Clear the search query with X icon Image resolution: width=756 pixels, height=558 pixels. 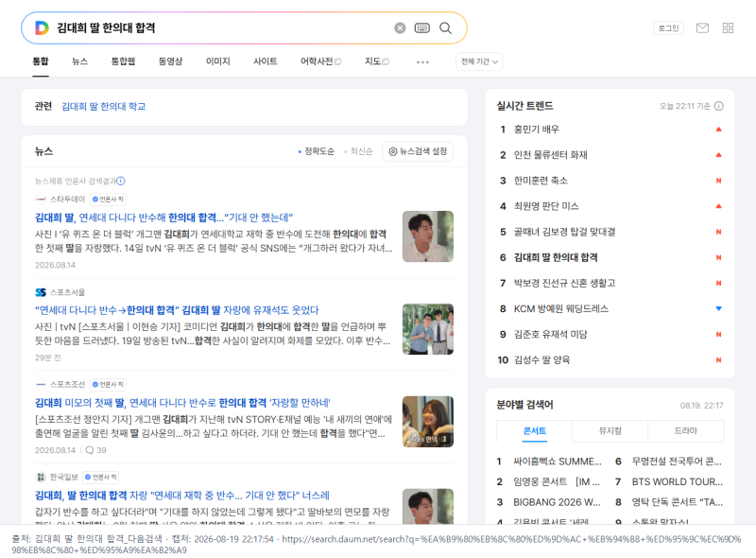tap(400, 28)
